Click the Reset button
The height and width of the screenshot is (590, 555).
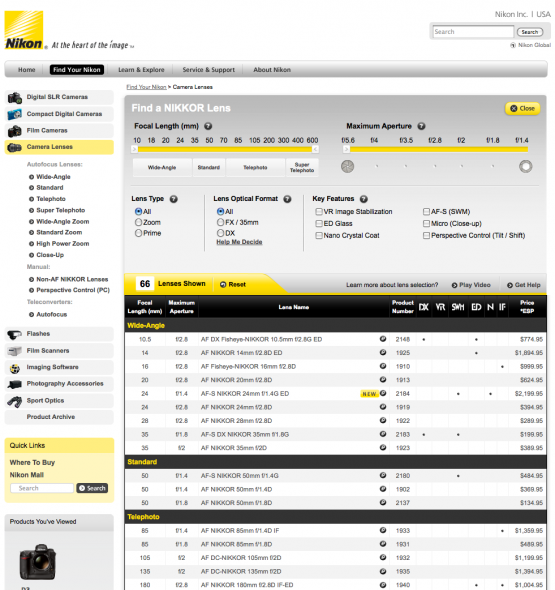coord(233,284)
